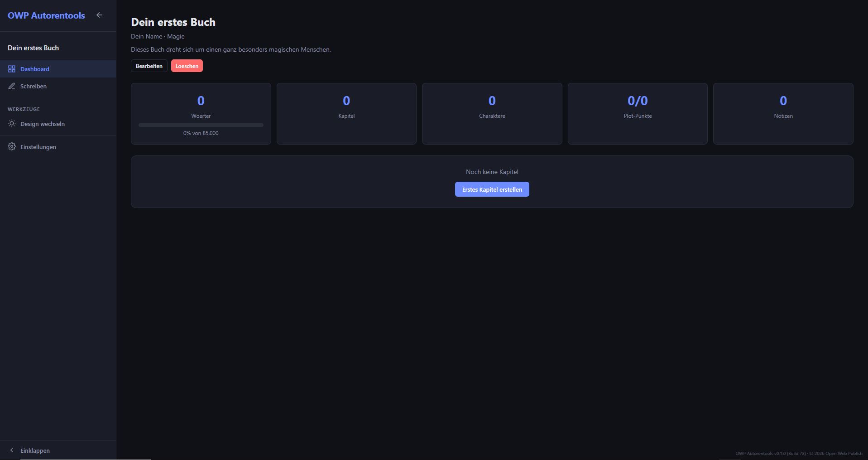Collapse the sidebar using Einklappen
868x460 pixels.
click(34, 450)
